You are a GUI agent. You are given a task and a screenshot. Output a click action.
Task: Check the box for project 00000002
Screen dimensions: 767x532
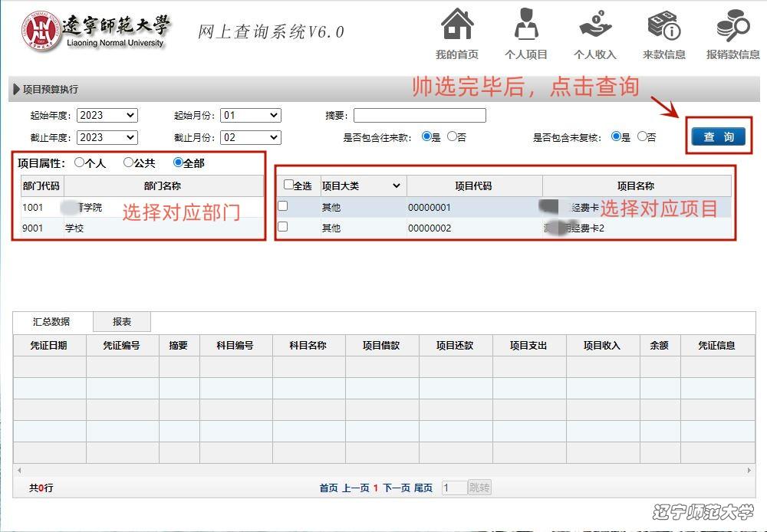point(283,227)
